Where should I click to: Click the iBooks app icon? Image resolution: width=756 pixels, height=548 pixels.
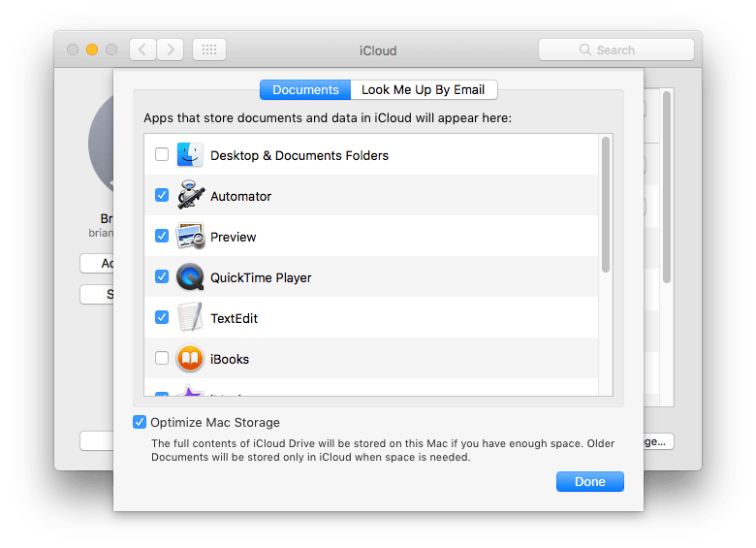tap(190, 359)
